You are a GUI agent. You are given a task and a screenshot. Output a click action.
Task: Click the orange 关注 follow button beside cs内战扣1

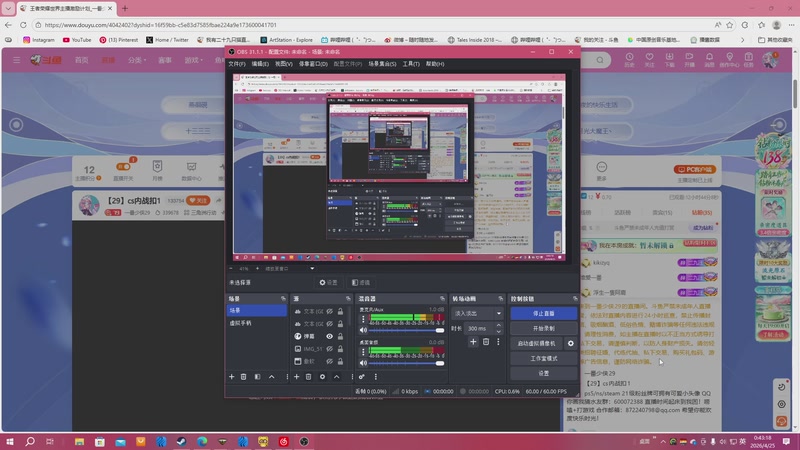pyautogui.click(x=198, y=201)
